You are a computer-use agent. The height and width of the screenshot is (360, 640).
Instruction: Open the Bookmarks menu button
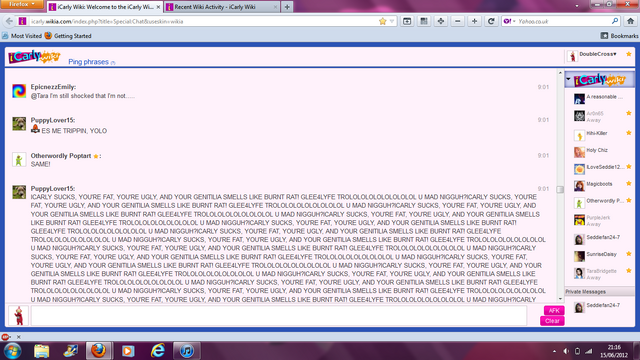coord(619,36)
